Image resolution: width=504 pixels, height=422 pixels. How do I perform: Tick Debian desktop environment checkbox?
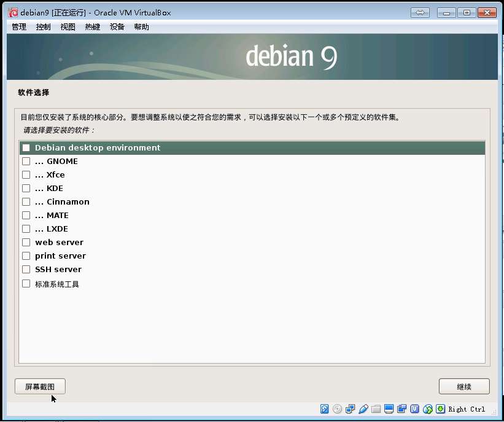(26, 147)
